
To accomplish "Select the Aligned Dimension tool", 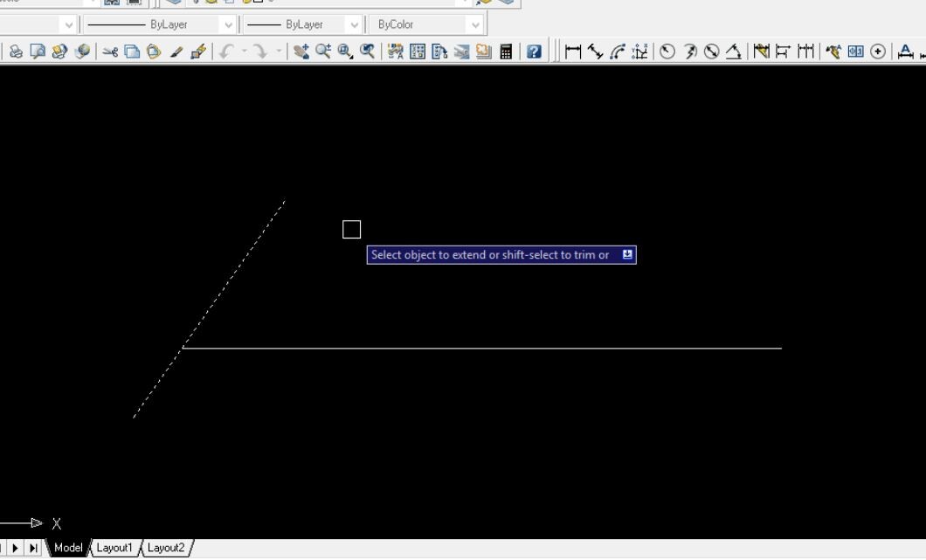I will point(594,51).
